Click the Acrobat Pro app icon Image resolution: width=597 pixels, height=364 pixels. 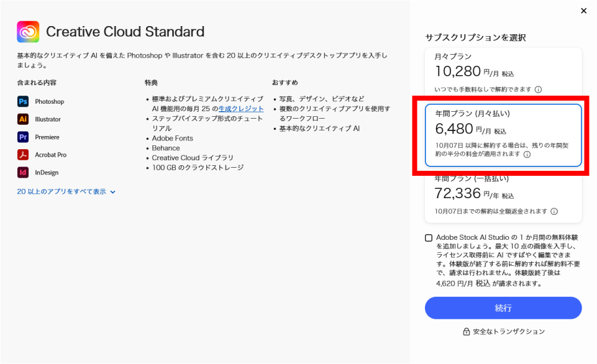pyautogui.click(x=23, y=155)
